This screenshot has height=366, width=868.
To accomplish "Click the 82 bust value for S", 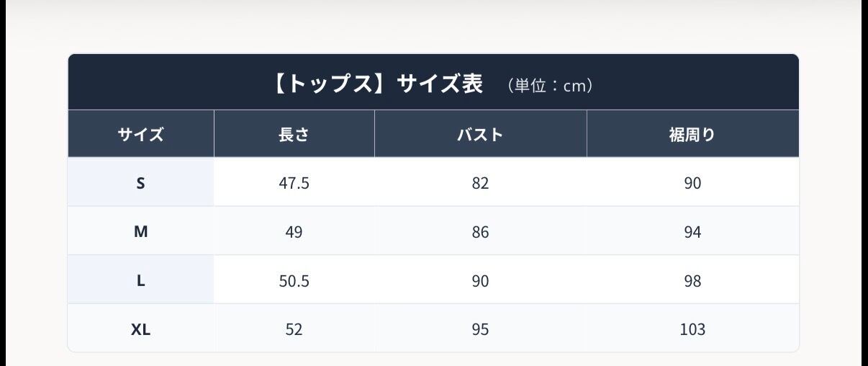I will [x=481, y=183].
